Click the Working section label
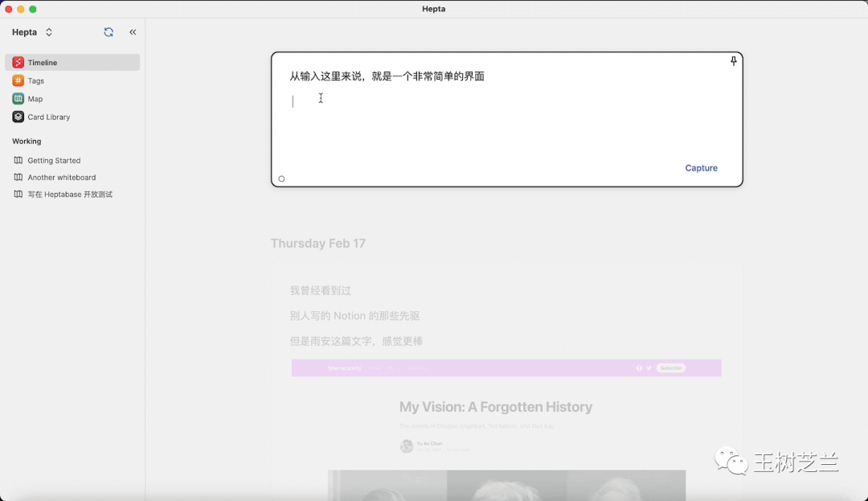The width and height of the screenshot is (868, 501). pyautogui.click(x=27, y=142)
